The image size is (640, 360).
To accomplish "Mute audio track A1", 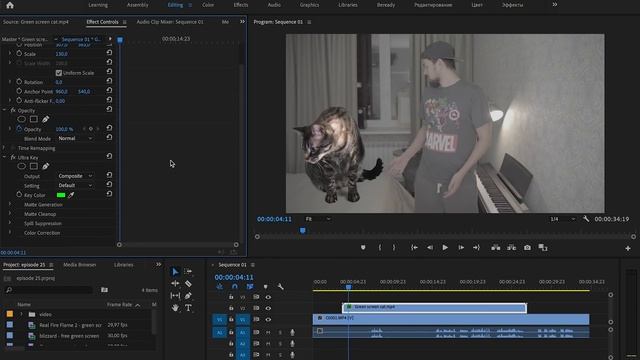I will point(268,333).
